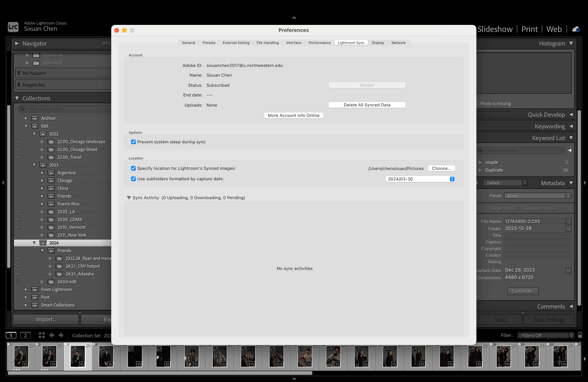Open the capture date format dropdown
Image resolution: width=588 pixels, height=382 pixels.
tap(420, 179)
